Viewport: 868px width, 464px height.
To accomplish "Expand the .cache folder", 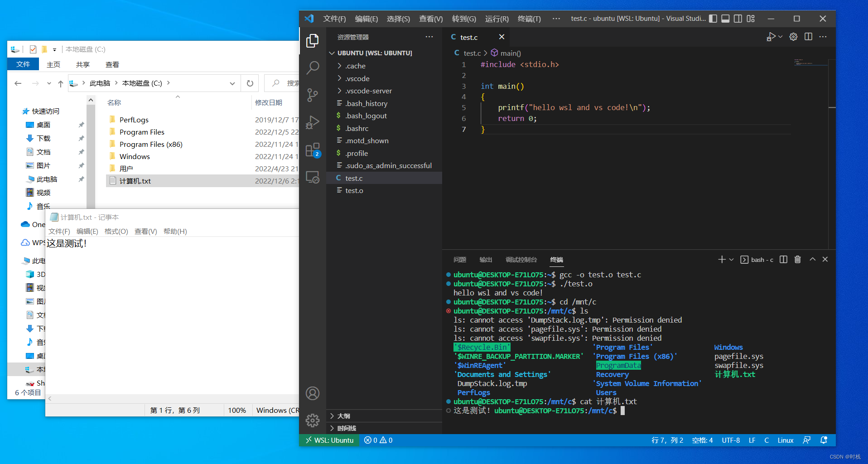I will tap(384, 66).
